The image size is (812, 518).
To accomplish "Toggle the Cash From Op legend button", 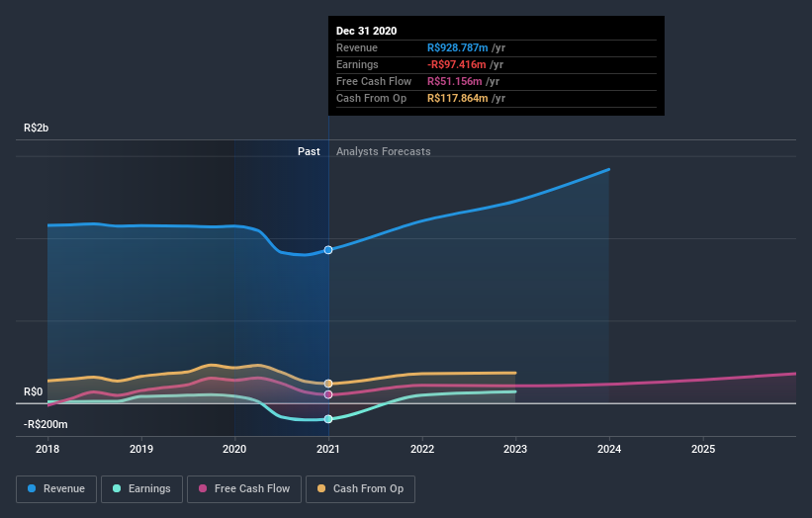I will click(360, 489).
